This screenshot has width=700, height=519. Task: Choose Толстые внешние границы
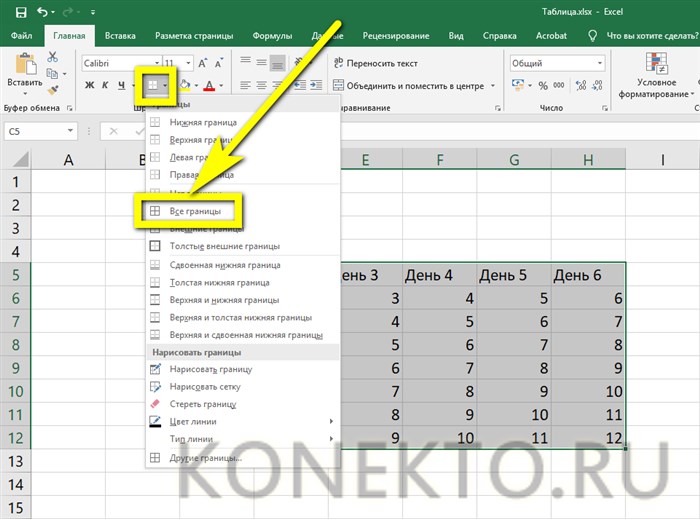243,246
